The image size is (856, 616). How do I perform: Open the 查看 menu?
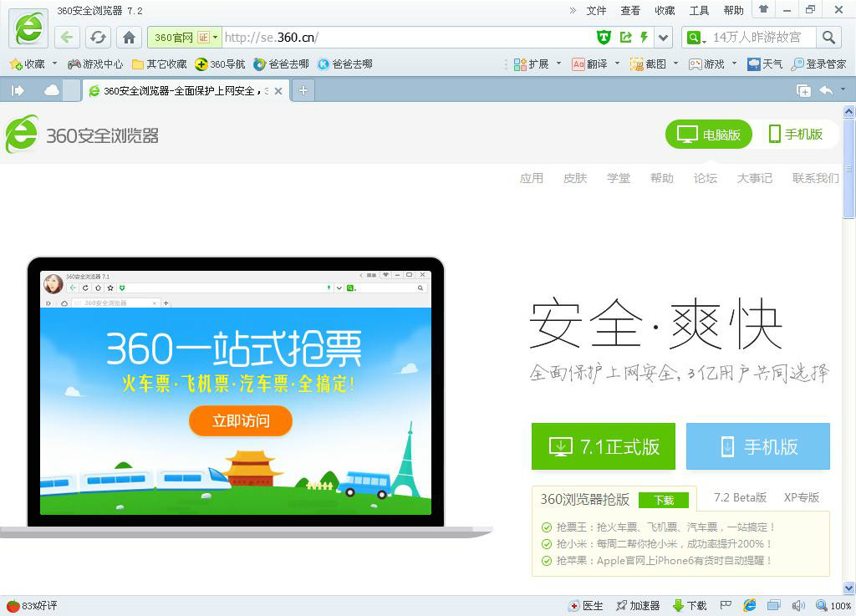pyautogui.click(x=630, y=10)
